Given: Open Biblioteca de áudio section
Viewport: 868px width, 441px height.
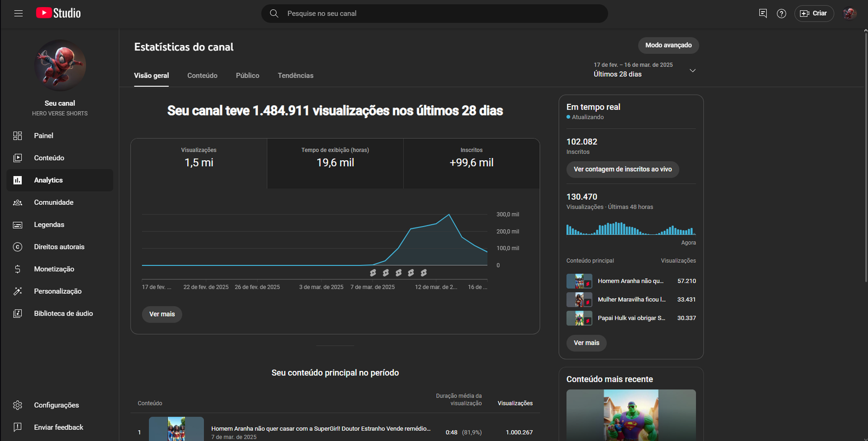Looking at the screenshot, I should pyautogui.click(x=63, y=313).
